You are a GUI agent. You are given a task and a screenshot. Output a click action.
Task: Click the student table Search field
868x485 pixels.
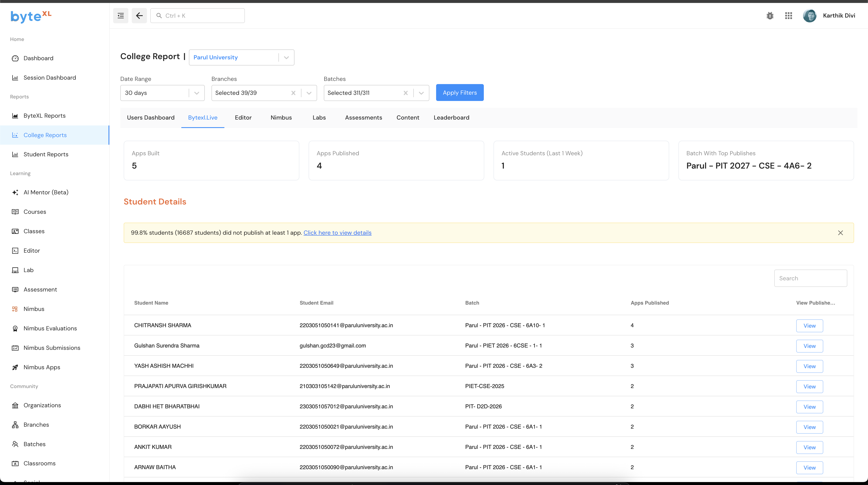[810, 278]
